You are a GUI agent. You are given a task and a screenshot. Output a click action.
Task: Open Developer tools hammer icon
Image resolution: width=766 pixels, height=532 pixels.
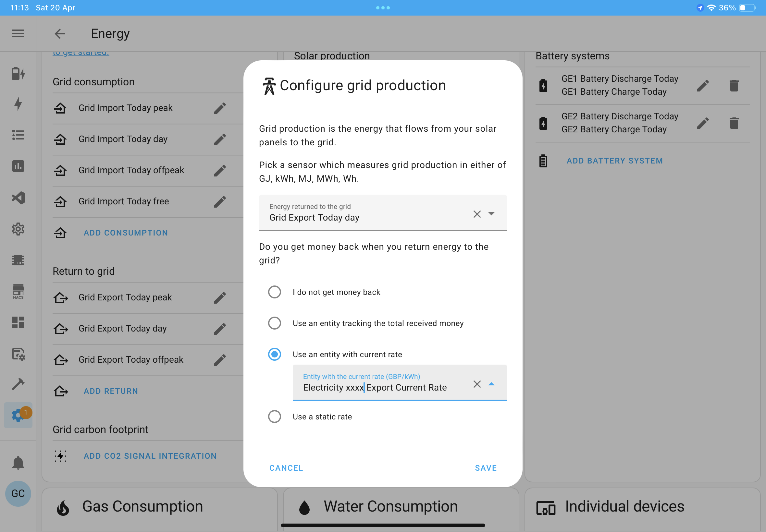tap(18, 384)
